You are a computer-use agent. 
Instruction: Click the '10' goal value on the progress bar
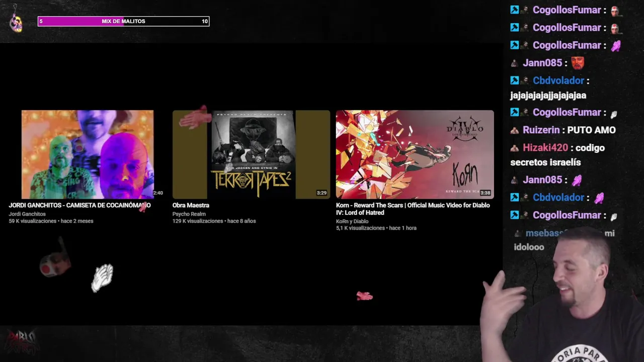205,21
